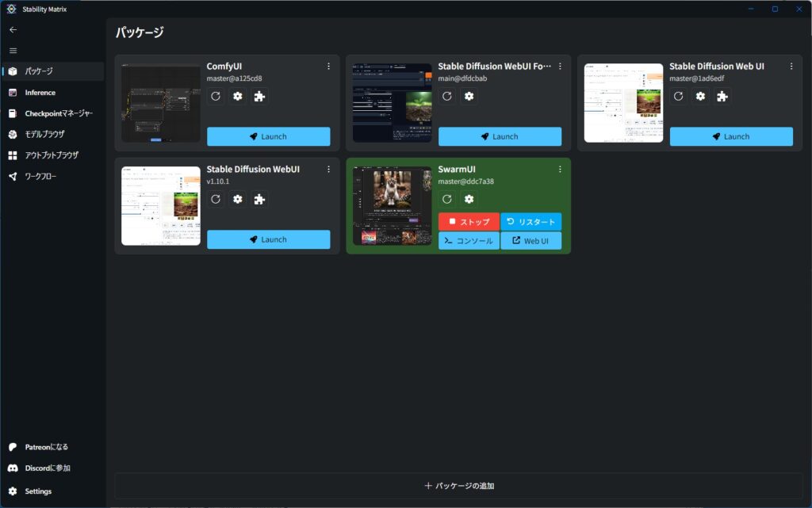Image resolution: width=812 pixels, height=508 pixels.
Task: Open SwarmUI's Web UI
Action: 530,241
